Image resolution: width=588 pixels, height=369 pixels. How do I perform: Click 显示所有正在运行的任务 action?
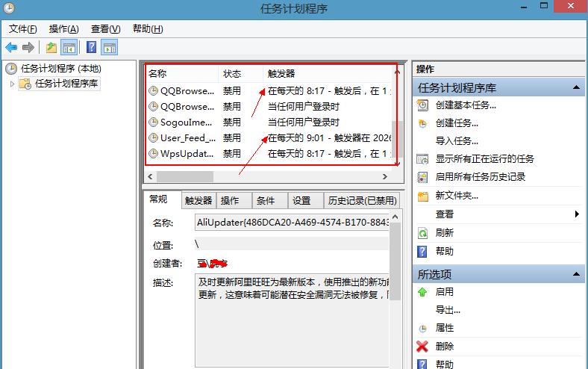click(x=484, y=159)
